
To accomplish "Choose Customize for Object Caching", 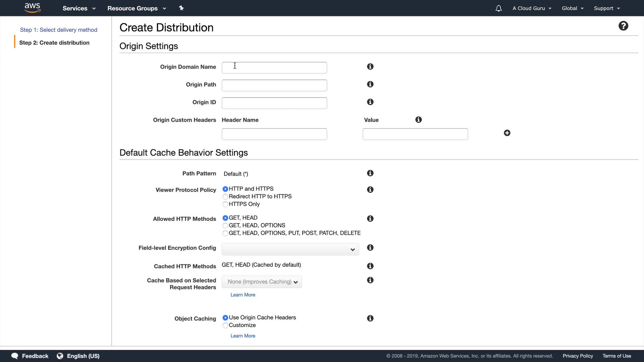I will [225, 325].
